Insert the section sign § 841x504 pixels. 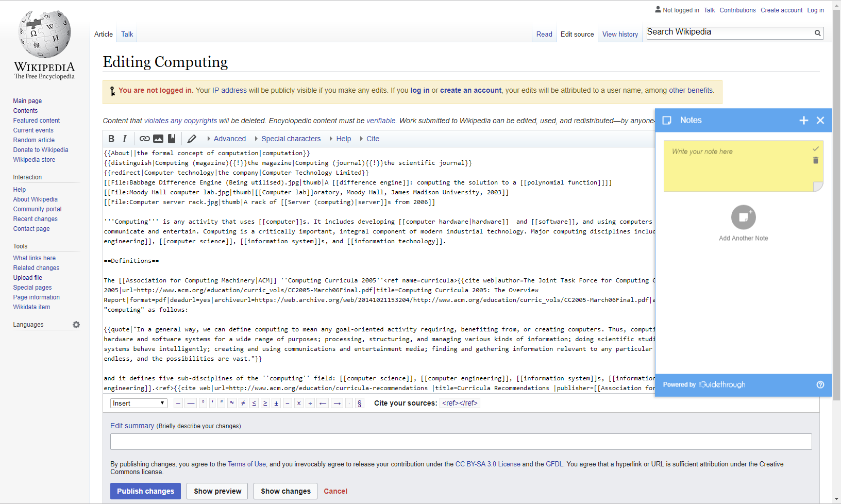(359, 403)
